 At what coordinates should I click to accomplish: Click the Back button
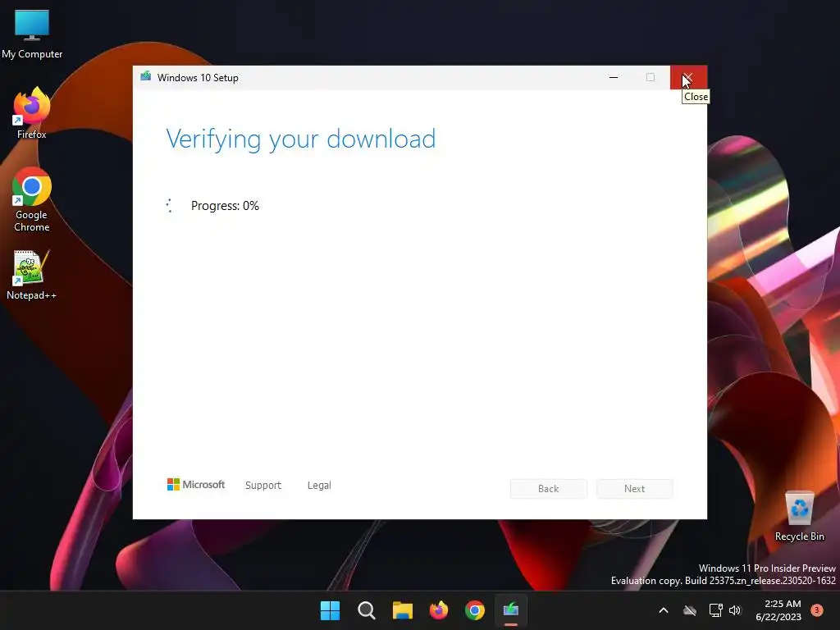[x=549, y=489]
